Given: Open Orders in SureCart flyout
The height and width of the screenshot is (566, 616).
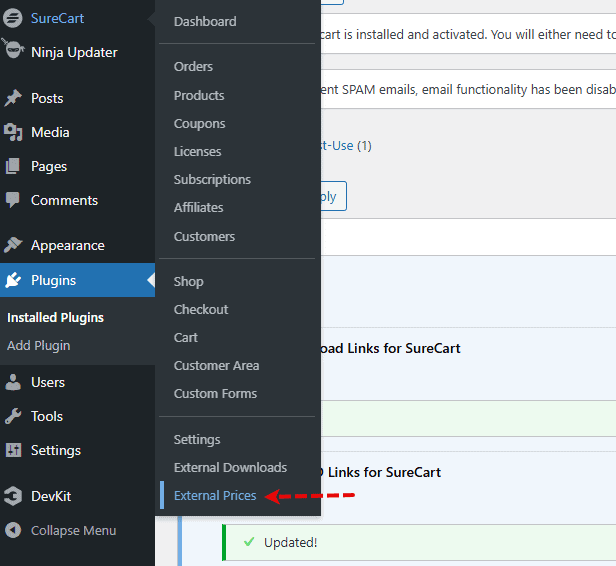Looking at the screenshot, I should [x=193, y=66].
